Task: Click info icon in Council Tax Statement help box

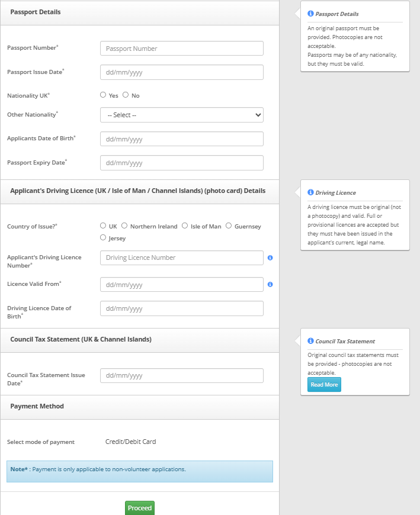Action: click(x=310, y=341)
